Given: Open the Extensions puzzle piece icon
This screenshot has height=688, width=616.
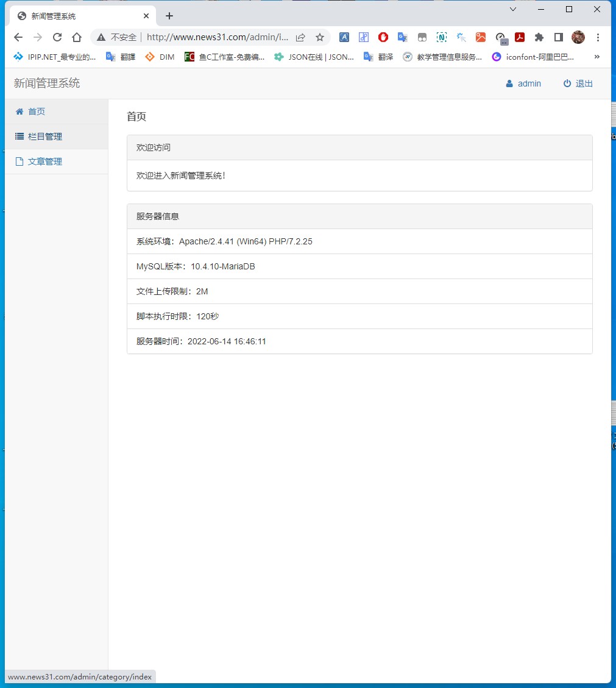Looking at the screenshot, I should point(539,37).
